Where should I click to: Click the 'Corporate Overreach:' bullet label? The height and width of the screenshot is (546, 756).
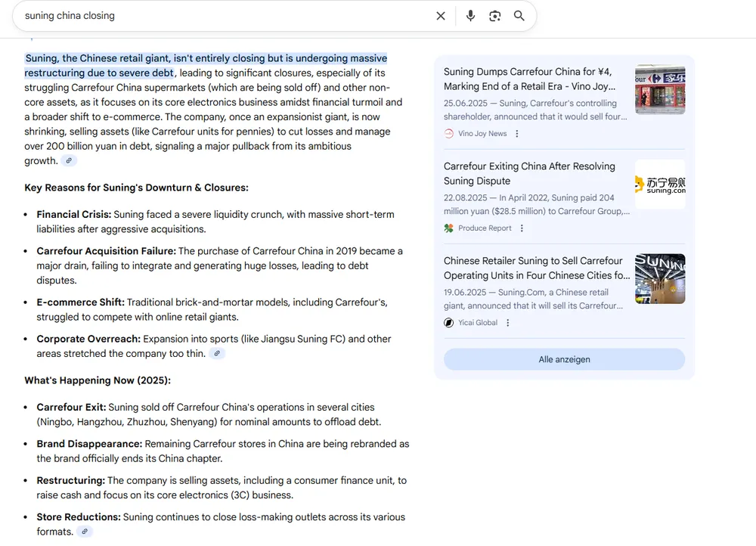88,339
